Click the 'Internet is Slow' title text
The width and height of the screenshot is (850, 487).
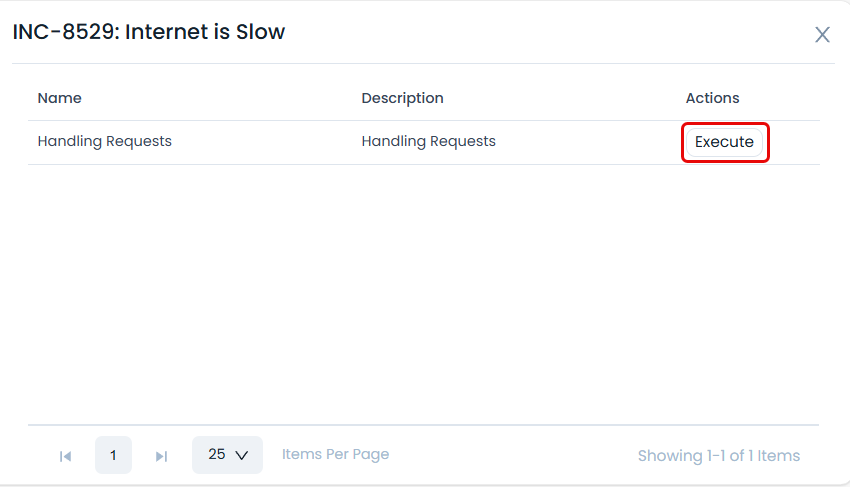click(205, 32)
